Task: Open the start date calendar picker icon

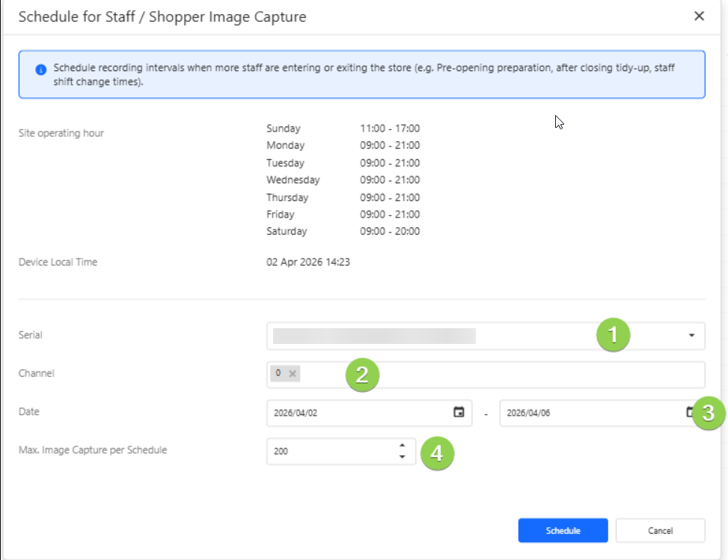Action: tap(459, 412)
